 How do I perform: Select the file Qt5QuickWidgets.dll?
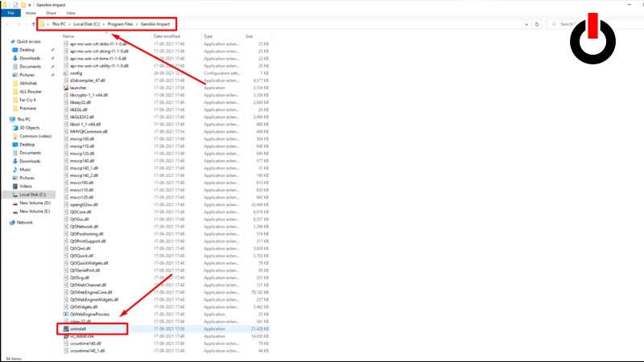click(x=89, y=263)
